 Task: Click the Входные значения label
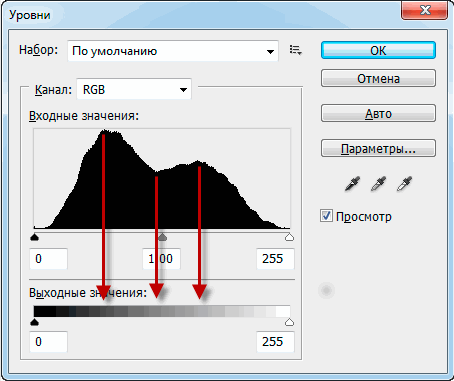(84, 116)
